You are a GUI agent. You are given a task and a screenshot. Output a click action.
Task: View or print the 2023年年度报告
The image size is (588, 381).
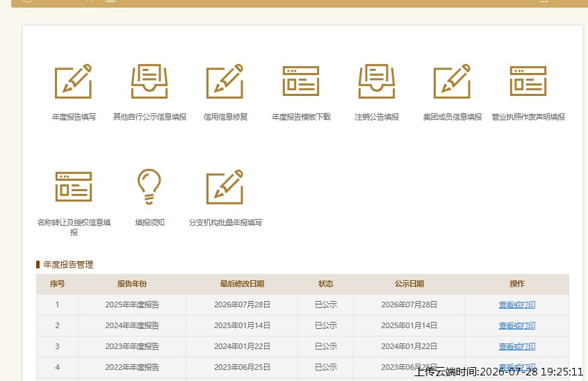pyautogui.click(x=516, y=346)
